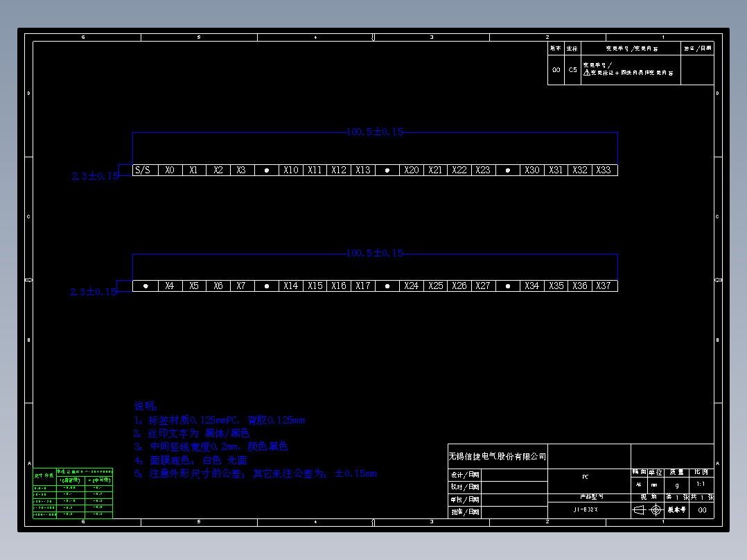Click the X5 label cell
Screen dimensions: 747x560
(194, 286)
